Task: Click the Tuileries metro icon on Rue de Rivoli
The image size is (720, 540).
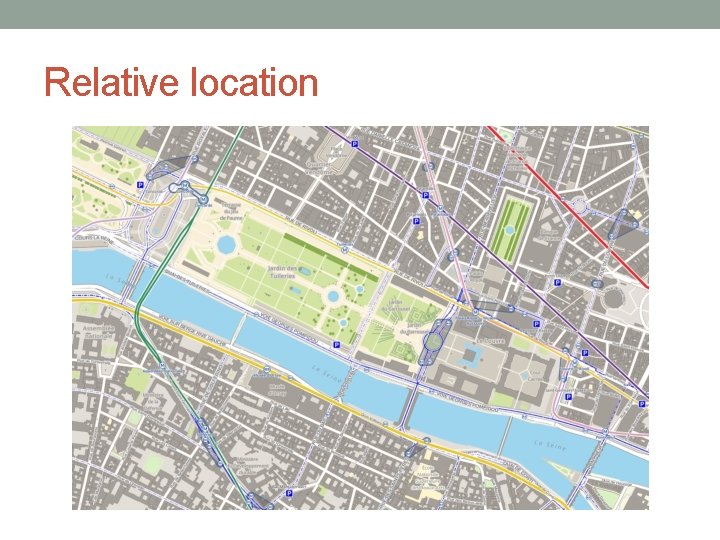Action: 345,250
